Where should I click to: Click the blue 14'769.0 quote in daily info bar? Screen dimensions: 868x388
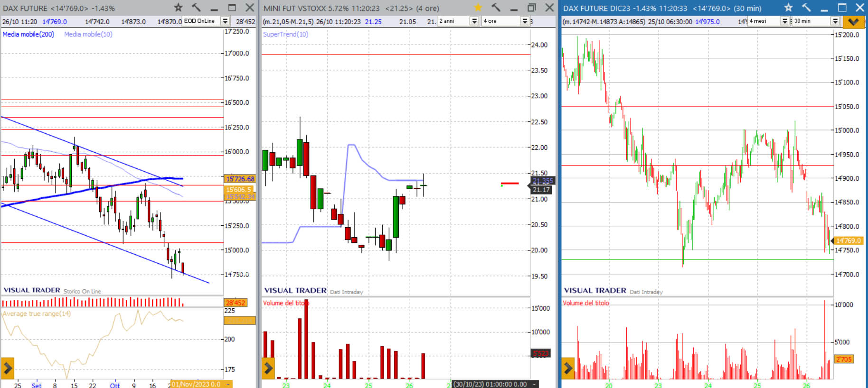click(55, 22)
